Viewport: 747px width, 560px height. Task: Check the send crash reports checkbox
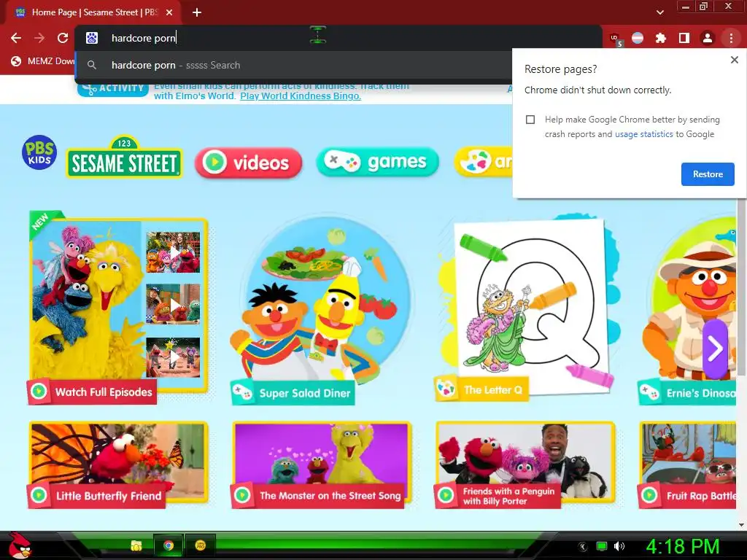[530, 120]
